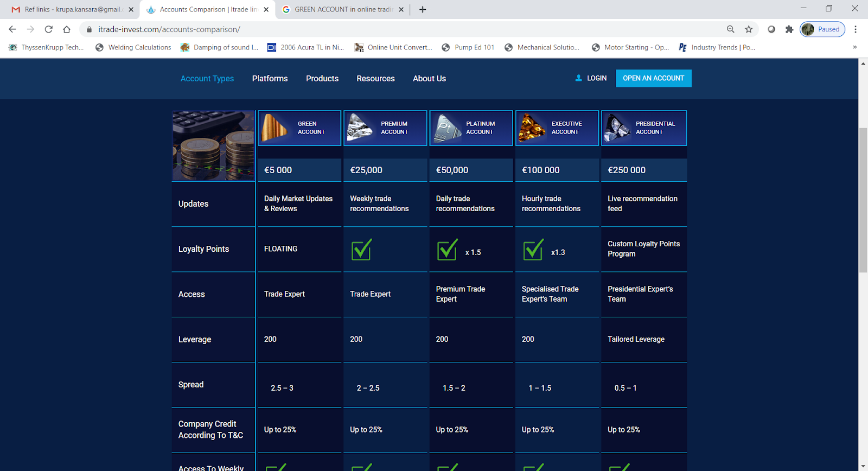The width and height of the screenshot is (868, 471).
Task: Open the Online Unit Converter bookmark
Action: pos(393,47)
